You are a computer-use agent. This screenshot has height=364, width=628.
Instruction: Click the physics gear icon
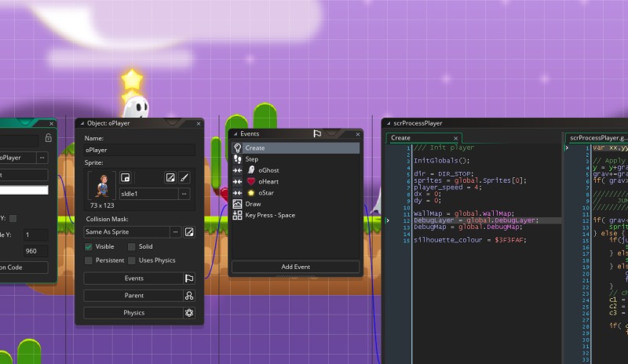(189, 313)
